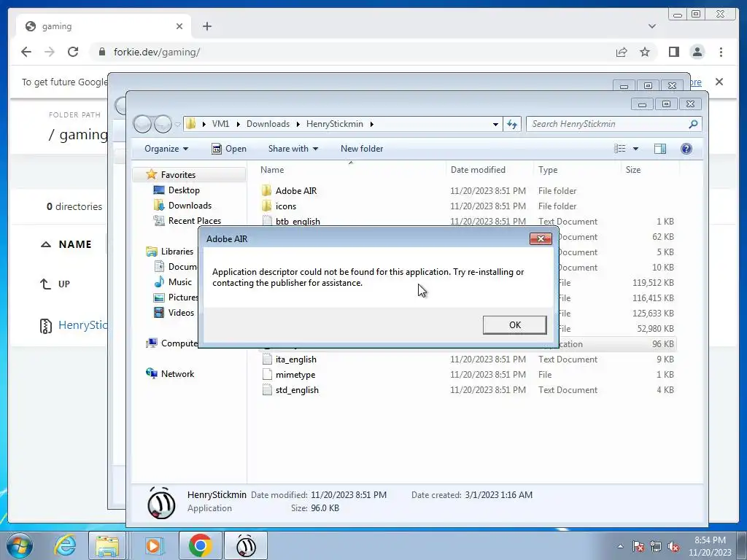Toggle Chrome side panel

pos(673,52)
